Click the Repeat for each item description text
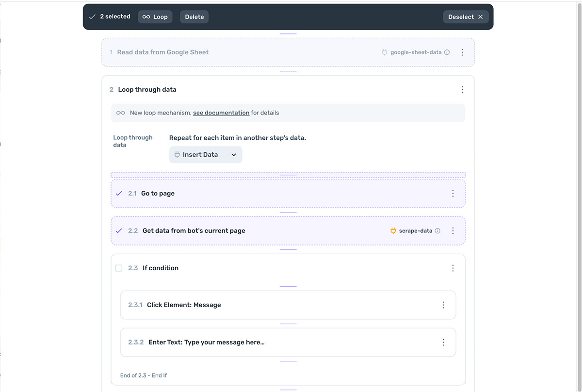 238,138
